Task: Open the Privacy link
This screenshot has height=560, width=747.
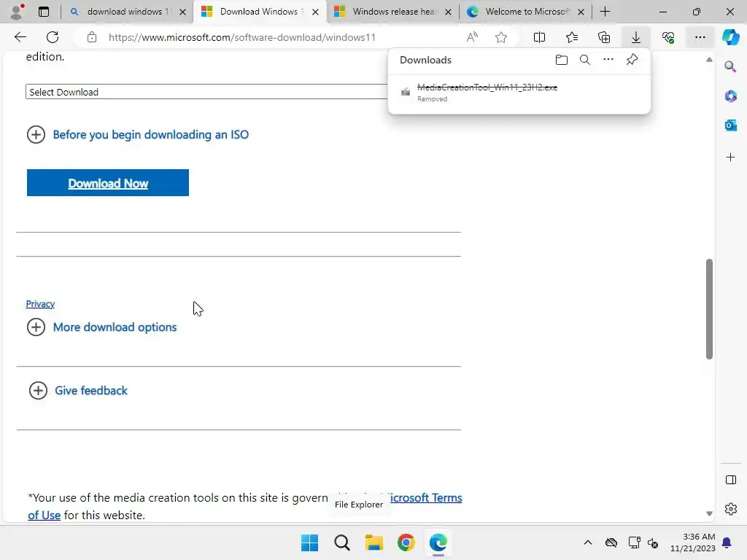Action: (40, 304)
